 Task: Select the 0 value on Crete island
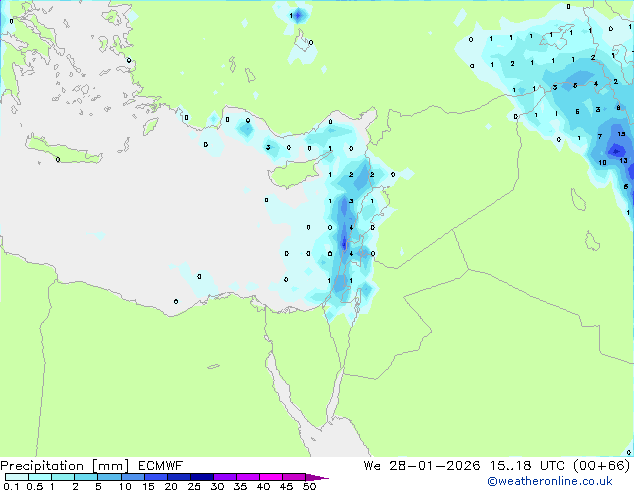[58, 160]
